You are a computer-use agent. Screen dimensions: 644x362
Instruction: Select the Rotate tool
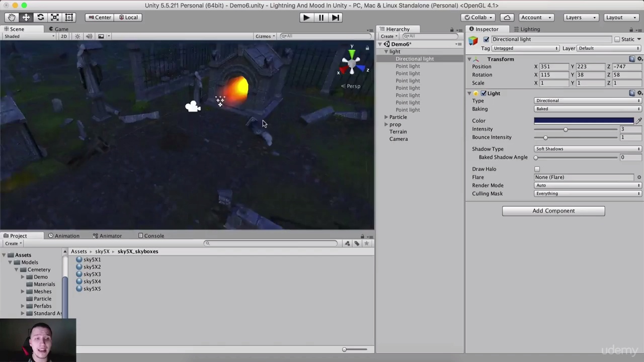pos(40,17)
